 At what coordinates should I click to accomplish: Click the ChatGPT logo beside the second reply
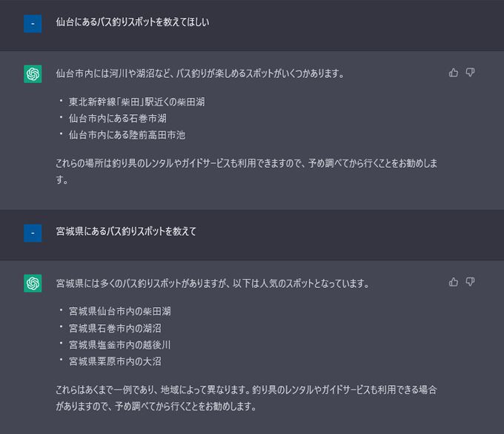coord(33,283)
